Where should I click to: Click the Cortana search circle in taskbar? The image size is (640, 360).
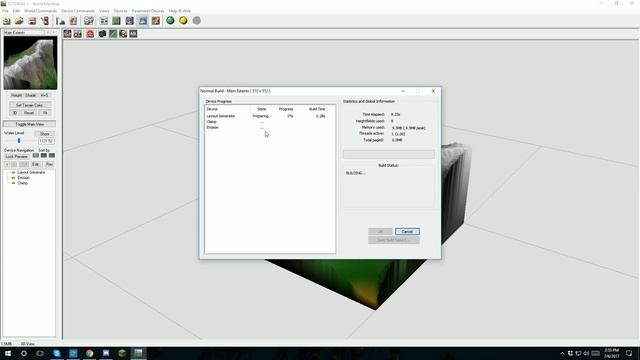coord(24,353)
